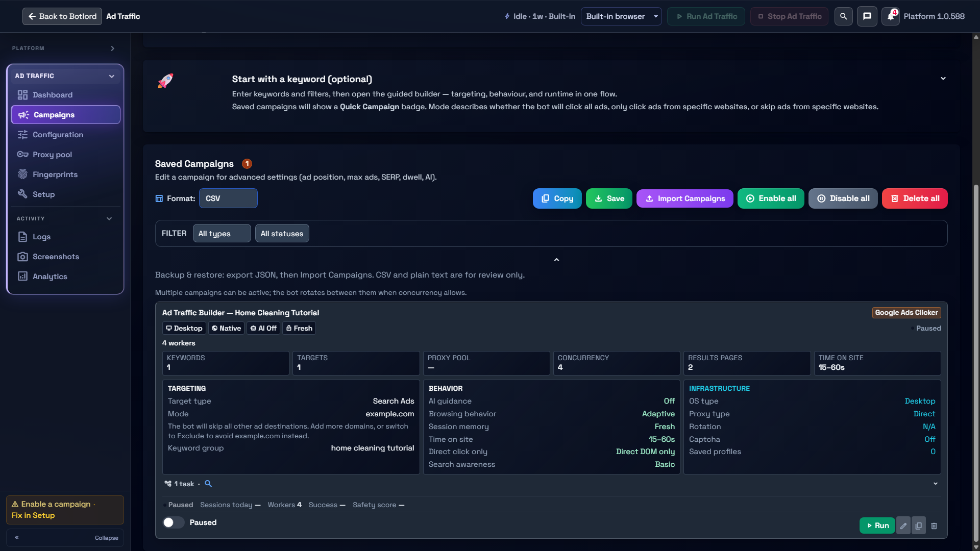Screen dimensions: 980x551
Task: Click the Format table icon
Action: point(159,198)
